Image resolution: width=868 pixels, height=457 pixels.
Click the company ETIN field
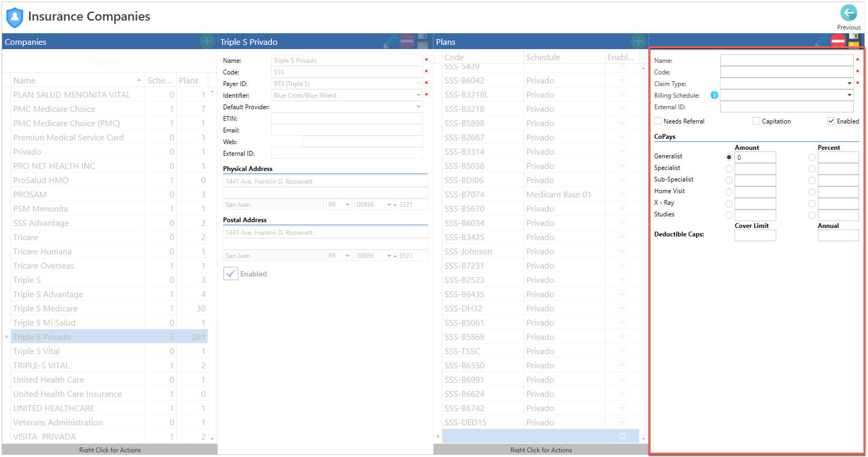[x=346, y=118]
